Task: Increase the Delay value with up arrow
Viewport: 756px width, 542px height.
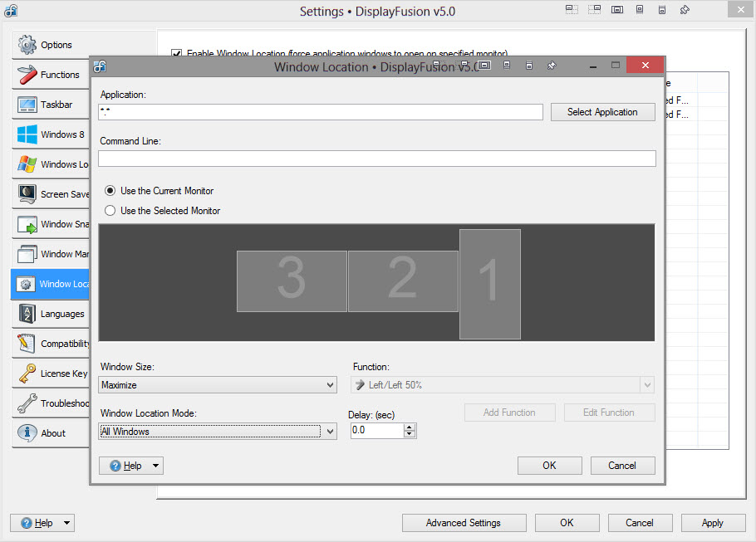Action: coord(409,427)
